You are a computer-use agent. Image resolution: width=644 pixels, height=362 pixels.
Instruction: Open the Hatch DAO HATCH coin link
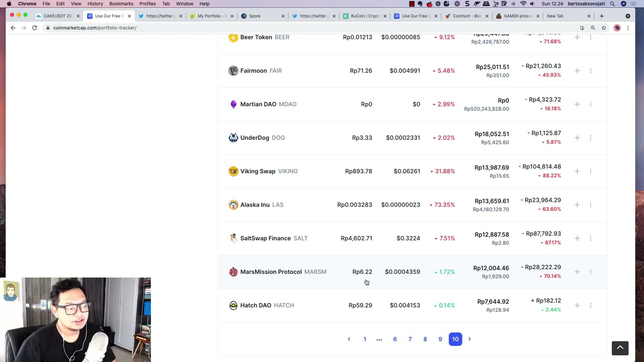coord(267,305)
